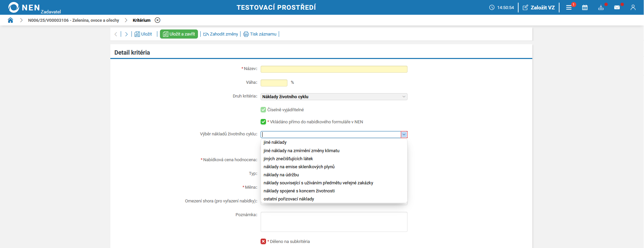Screen dimensions: 644x248
Task: Go to the home page icon
Action: (x=10, y=20)
